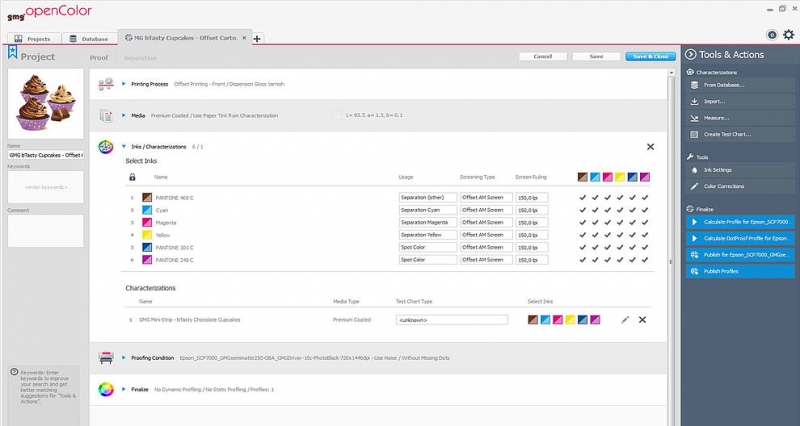Click the Cyan ink swatch icon

[147, 210]
